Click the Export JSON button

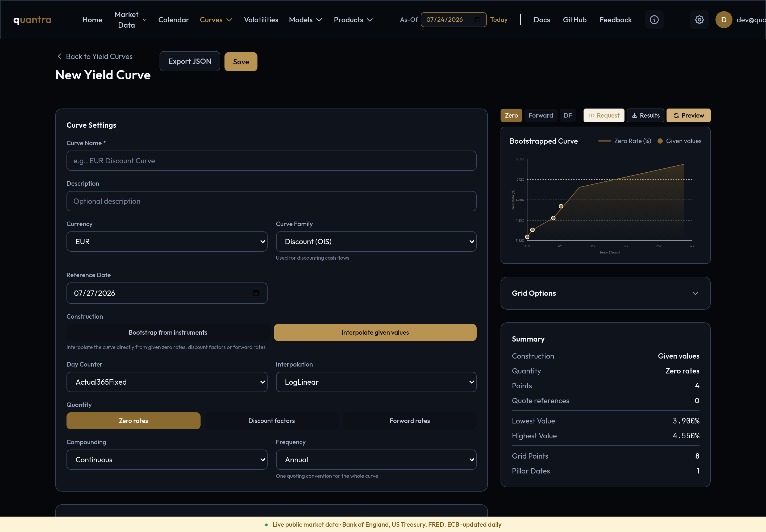(190, 61)
